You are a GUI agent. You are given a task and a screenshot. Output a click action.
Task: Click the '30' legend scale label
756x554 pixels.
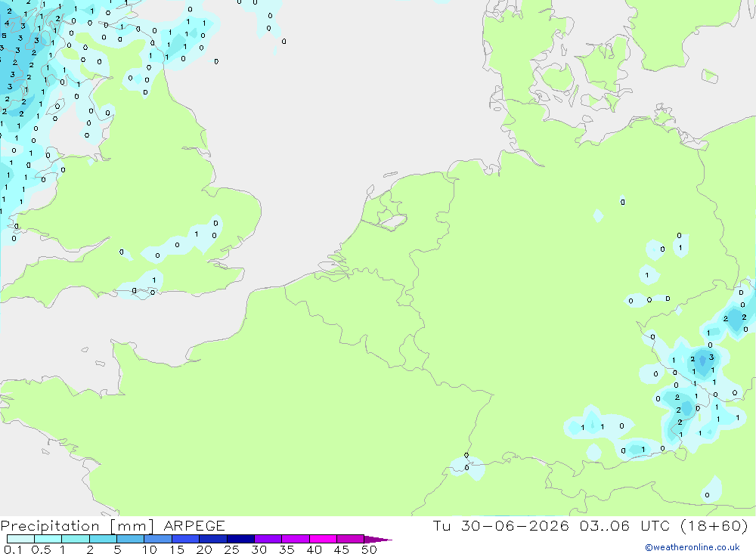pyautogui.click(x=259, y=549)
